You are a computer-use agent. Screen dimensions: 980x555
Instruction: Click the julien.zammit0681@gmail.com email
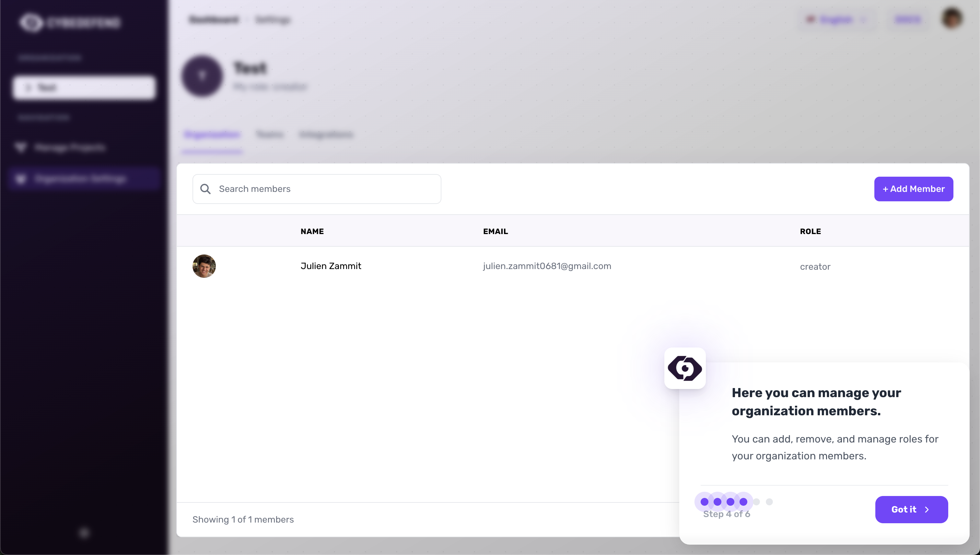click(547, 266)
